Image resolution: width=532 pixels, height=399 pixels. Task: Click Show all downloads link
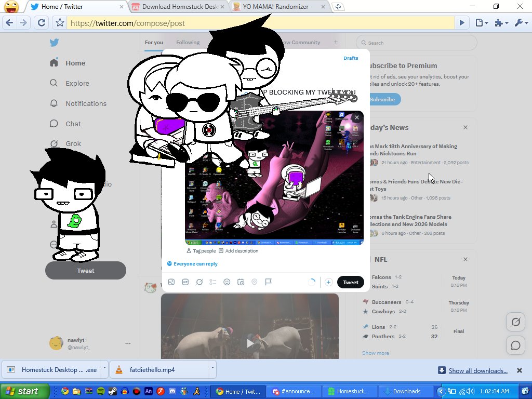coord(478,371)
